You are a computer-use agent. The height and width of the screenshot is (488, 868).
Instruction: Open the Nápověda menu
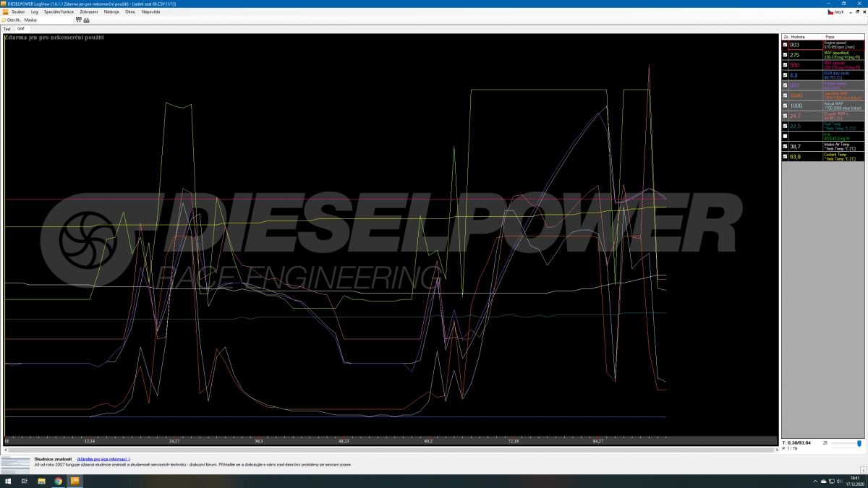click(150, 12)
